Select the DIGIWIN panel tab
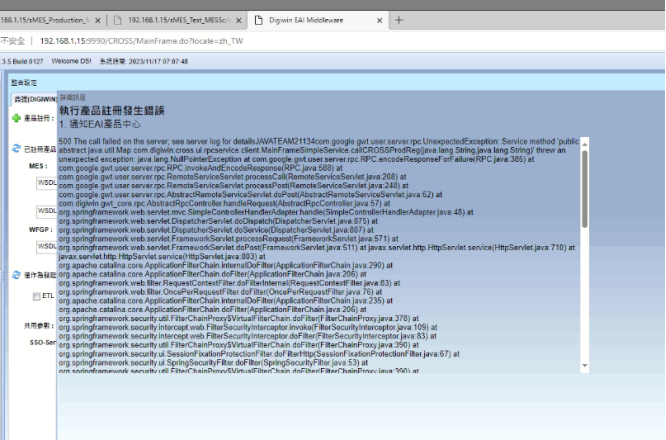This screenshot has height=440, width=666. pyautogui.click(x=33, y=99)
